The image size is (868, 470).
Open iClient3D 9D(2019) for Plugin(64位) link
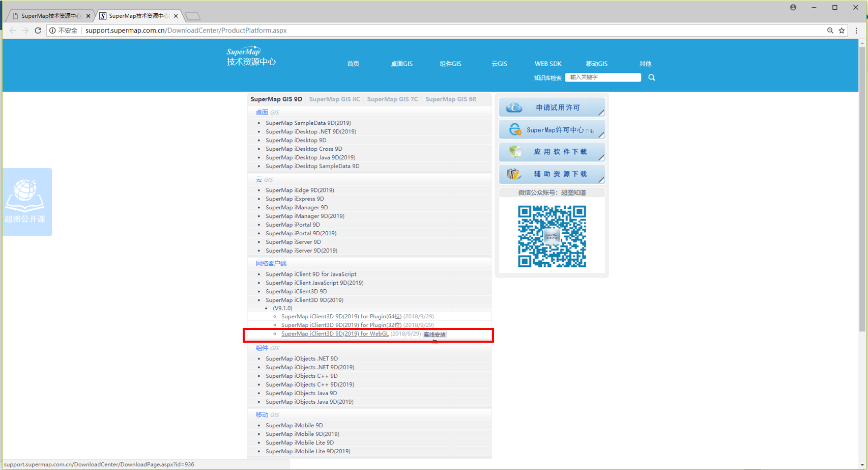(341, 316)
